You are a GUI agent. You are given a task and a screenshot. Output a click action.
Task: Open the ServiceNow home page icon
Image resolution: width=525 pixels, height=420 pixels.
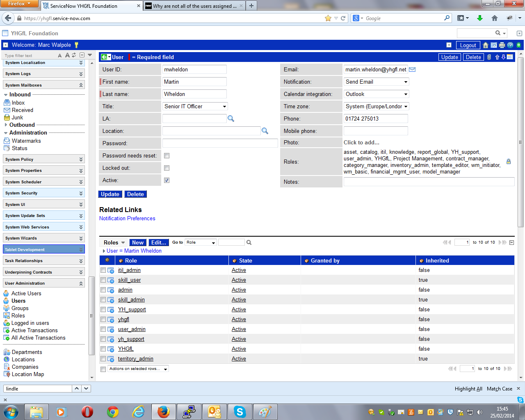[x=486, y=45]
